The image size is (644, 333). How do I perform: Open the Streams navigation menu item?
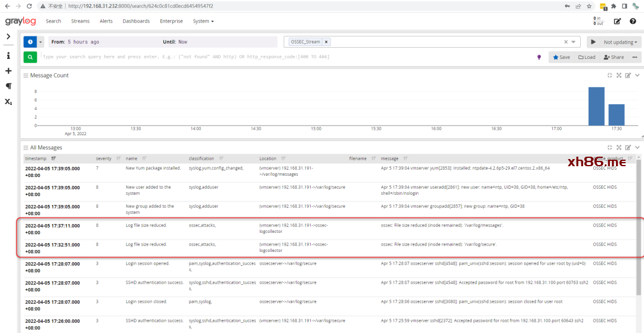click(80, 21)
